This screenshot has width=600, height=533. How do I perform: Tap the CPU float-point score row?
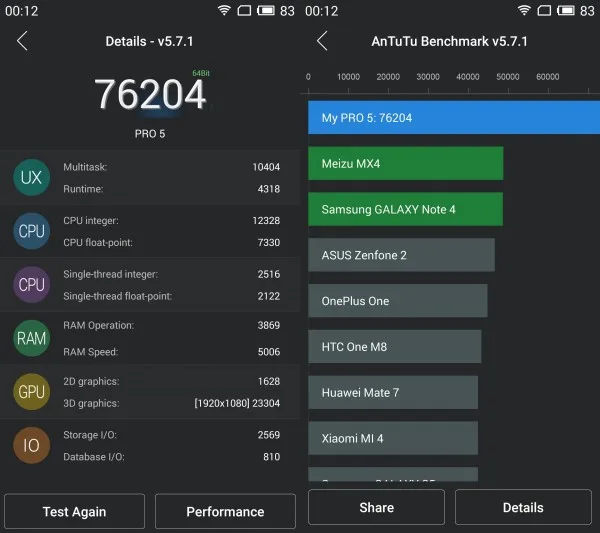(x=171, y=242)
